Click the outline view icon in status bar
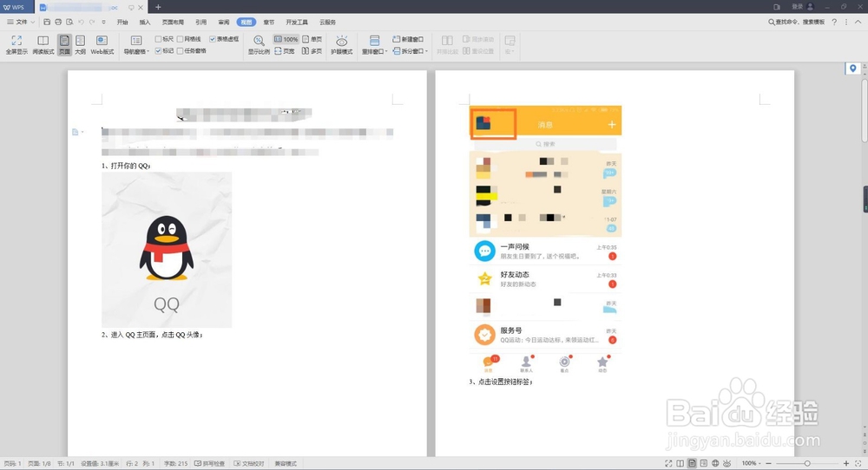Viewport: 868px width, 470px height. point(704,463)
